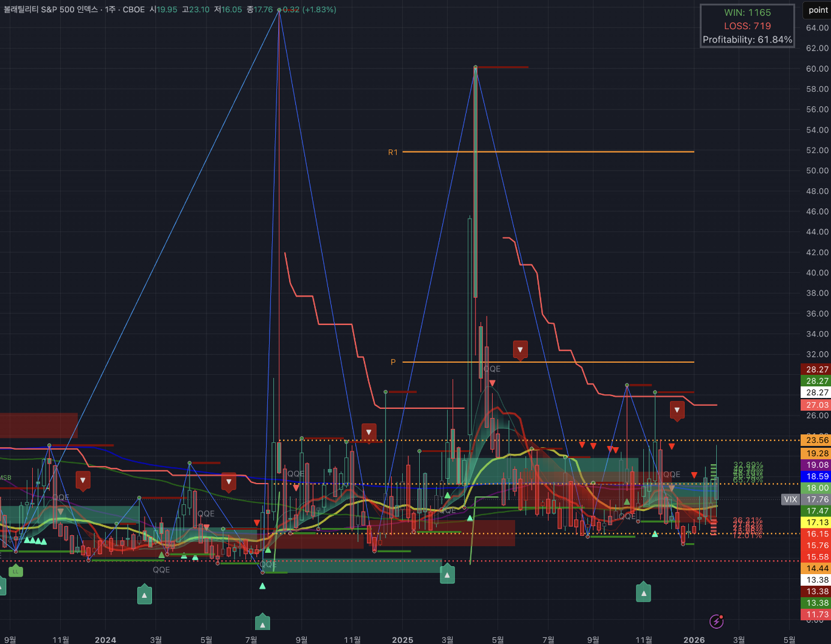The height and width of the screenshot is (644, 831).
Task: Click the sell signal marker above the P line
Action: (520, 349)
